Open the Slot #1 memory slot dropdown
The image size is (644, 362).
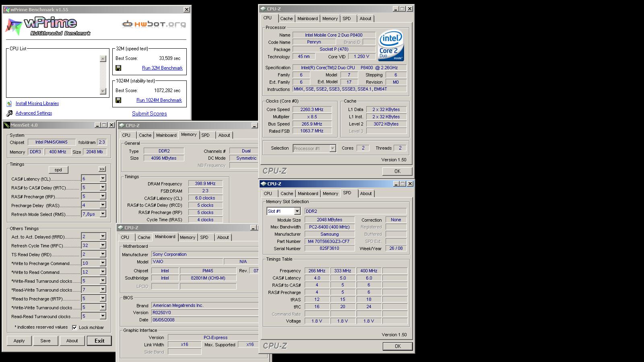point(297,211)
